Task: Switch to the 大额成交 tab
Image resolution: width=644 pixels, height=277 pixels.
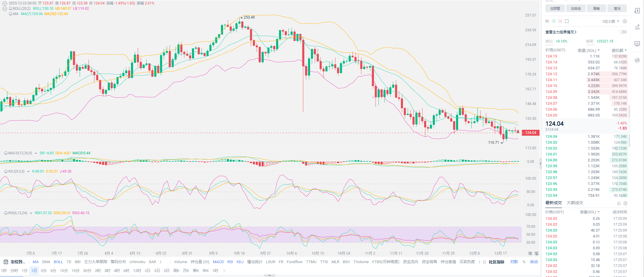Action: tap(575, 203)
